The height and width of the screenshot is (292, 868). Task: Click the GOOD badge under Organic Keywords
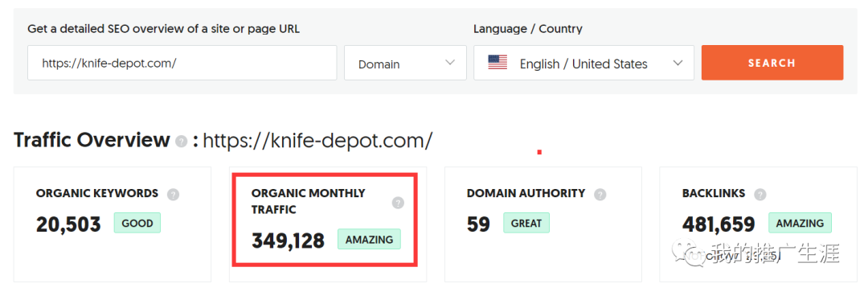(x=137, y=224)
